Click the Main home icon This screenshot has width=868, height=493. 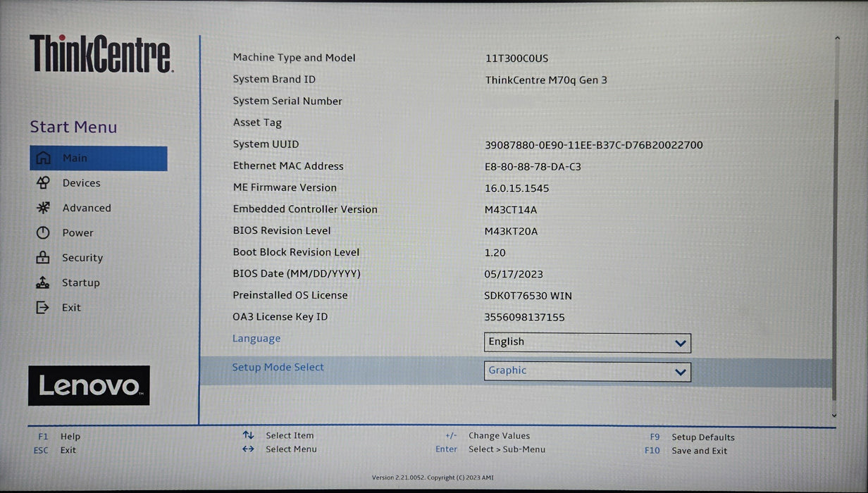pyautogui.click(x=43, y=158)
